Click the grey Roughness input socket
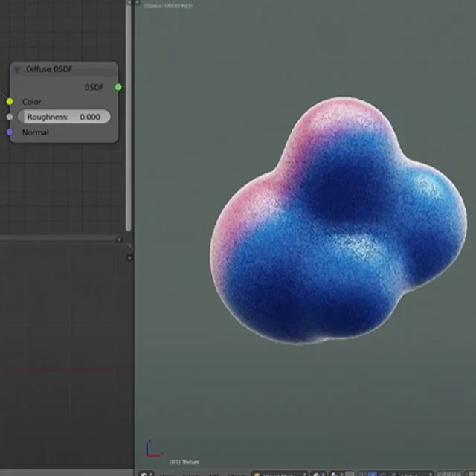Viewport: 476px width, 476px height. (10, 117)
